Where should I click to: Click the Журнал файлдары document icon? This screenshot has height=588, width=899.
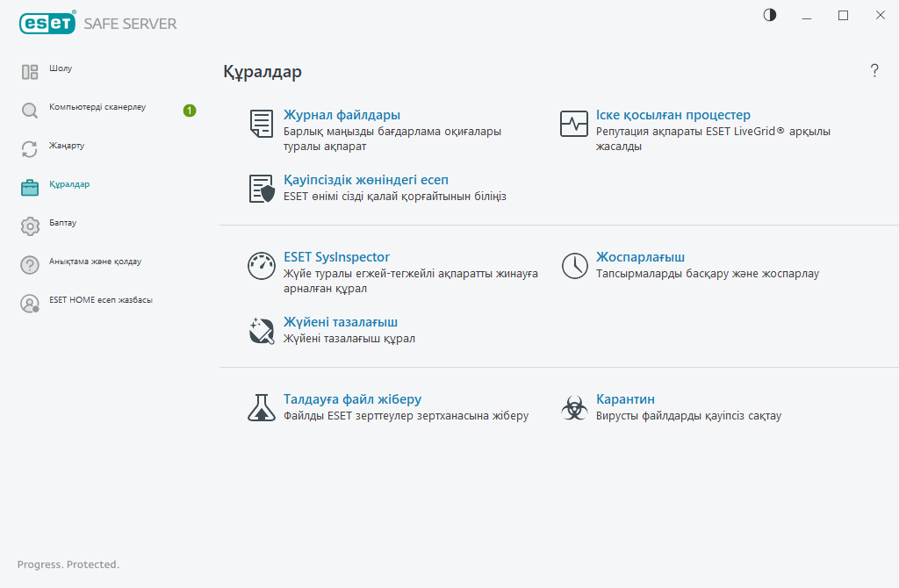pyautogui.click(x=261, y=124)
